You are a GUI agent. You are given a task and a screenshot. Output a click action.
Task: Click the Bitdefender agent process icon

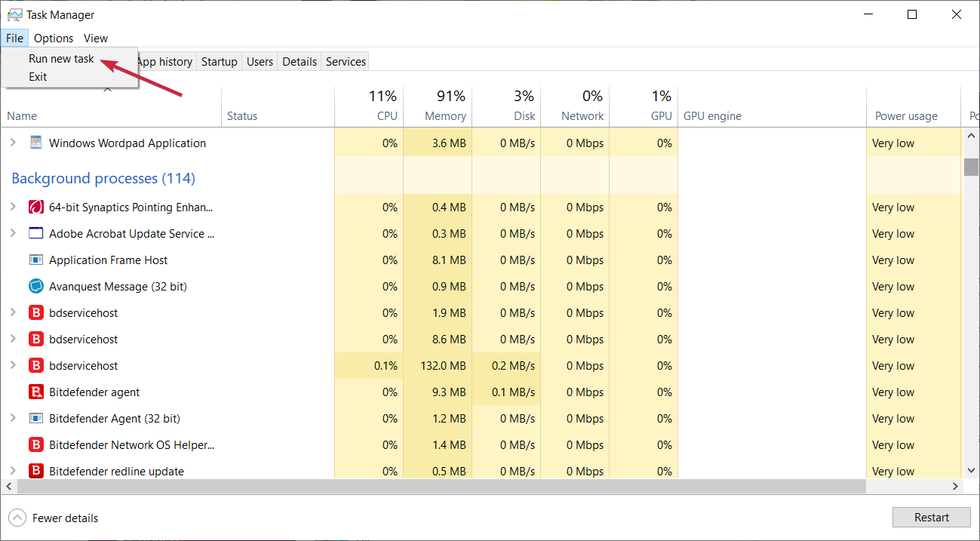click(36, 392)
